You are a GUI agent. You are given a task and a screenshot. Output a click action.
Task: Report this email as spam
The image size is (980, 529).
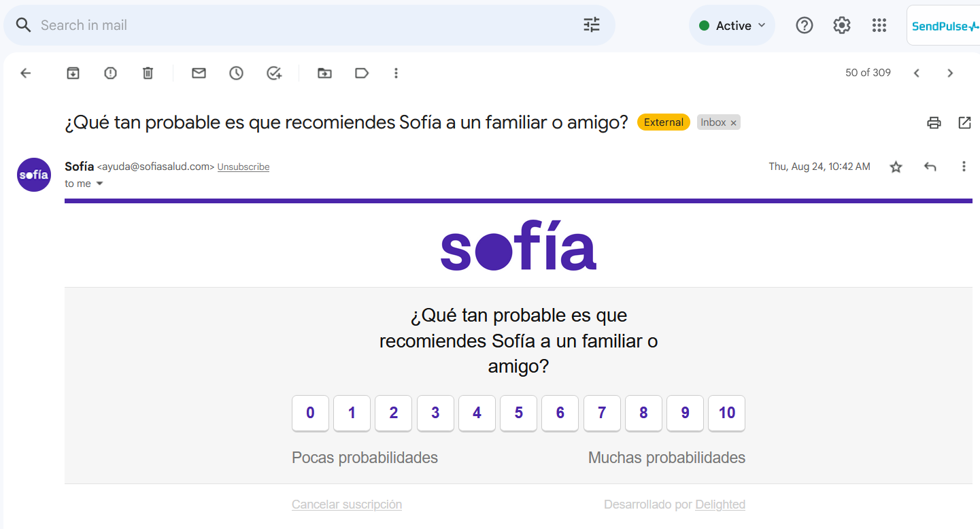coord(110,73)
